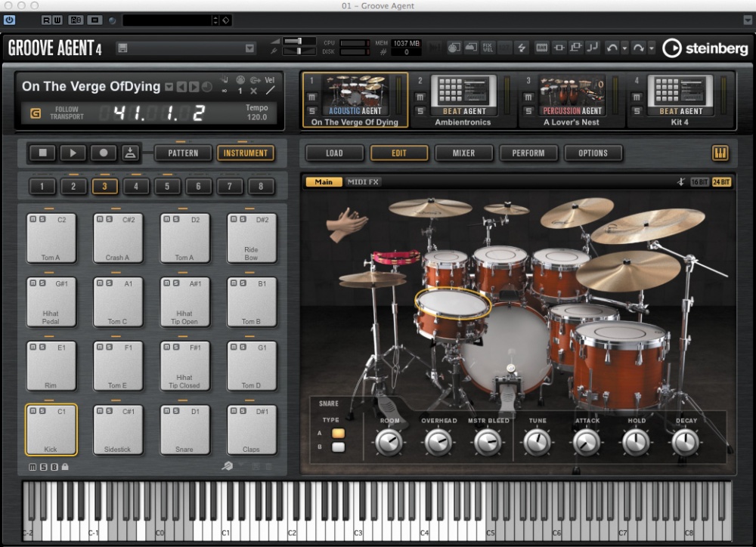The image size is (756, 547).
Task: Click the Steinberg logo
Action: [705, 48]
